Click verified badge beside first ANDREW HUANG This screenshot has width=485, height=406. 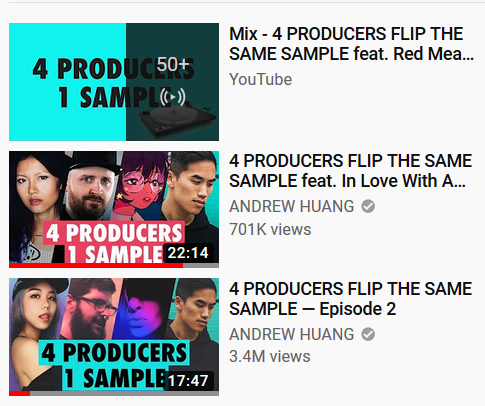[368, 206]
